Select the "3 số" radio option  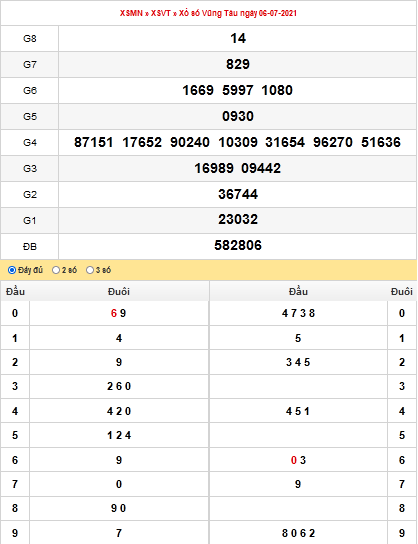[90, 270]
